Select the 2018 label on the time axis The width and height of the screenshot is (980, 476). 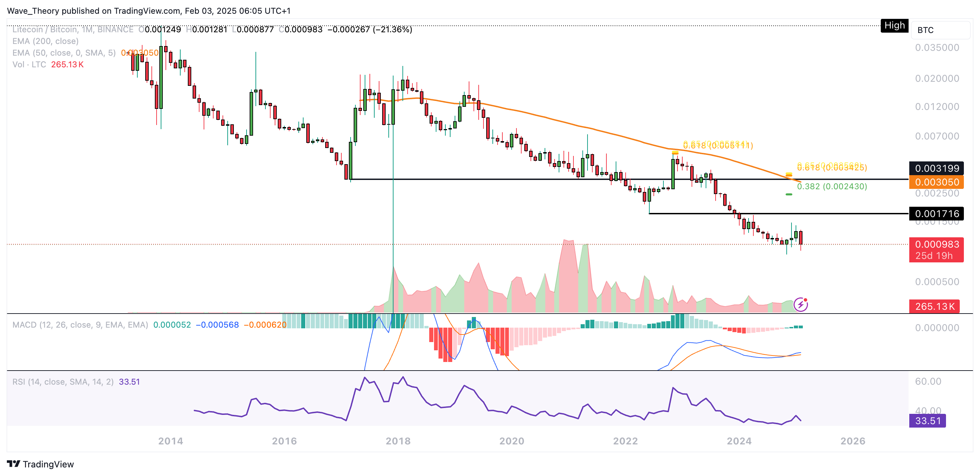coord(398,441)
